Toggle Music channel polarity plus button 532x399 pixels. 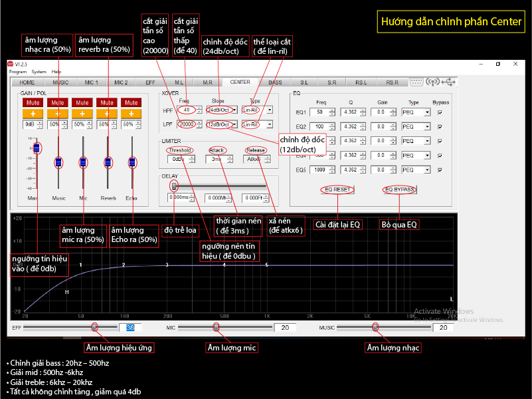(x=58, y=114)
